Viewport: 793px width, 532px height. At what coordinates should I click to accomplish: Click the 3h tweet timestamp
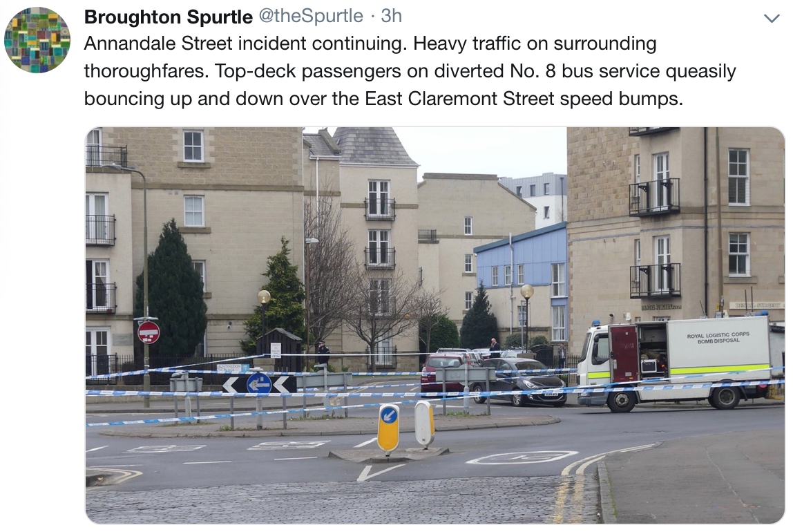392,16
